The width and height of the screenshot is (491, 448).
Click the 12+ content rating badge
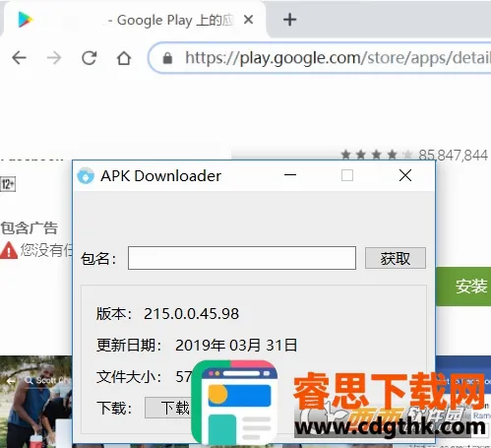[x=8, y=184]
